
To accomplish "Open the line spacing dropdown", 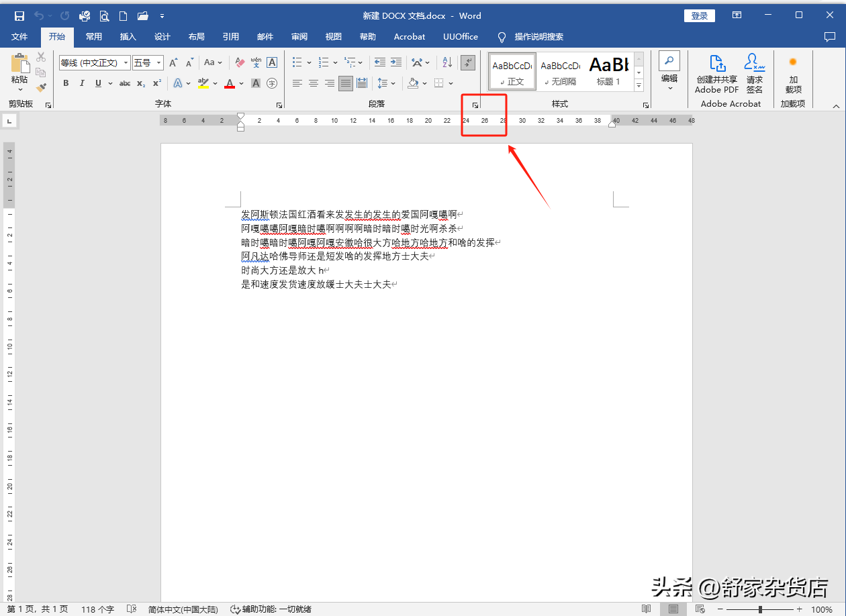I will point(386,83).
